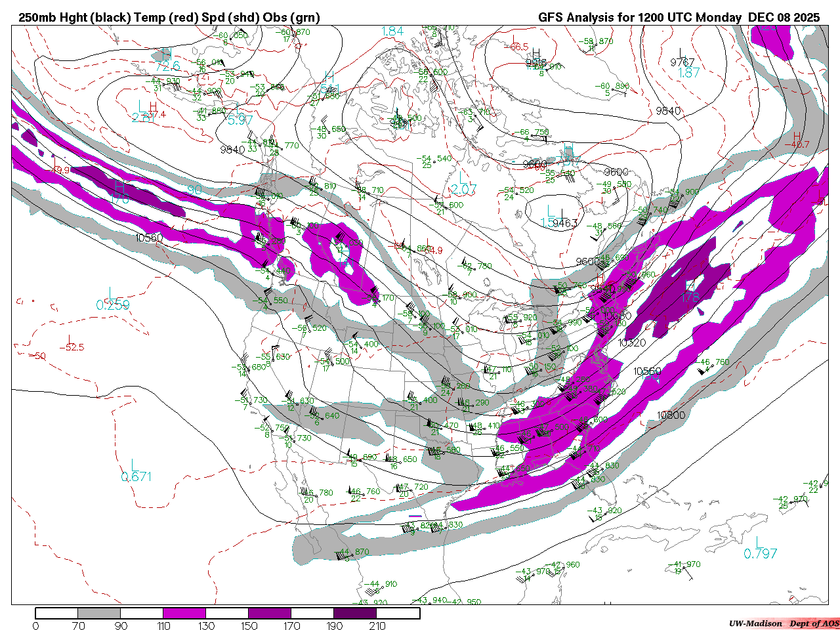Click the magenta 110–130 colorbar segment
The height and width of the screenshot is (630, 840).
coord(184,613)
